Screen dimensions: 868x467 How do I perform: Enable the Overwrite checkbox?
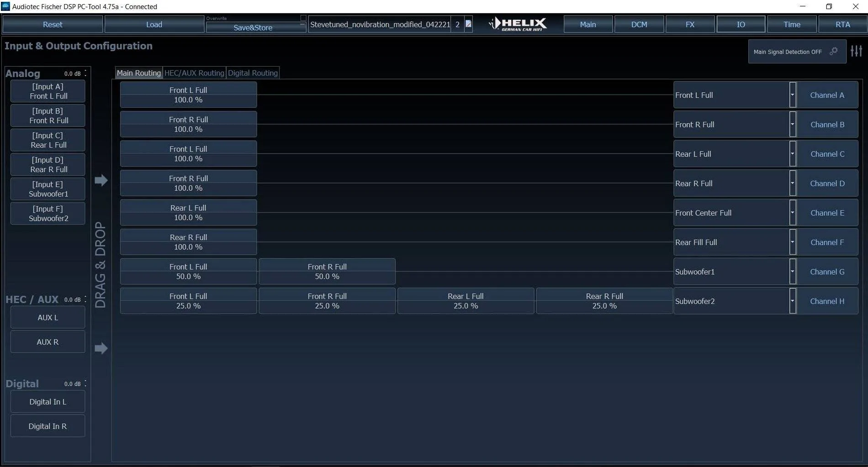pyautogui.click(x=303, y=18)
